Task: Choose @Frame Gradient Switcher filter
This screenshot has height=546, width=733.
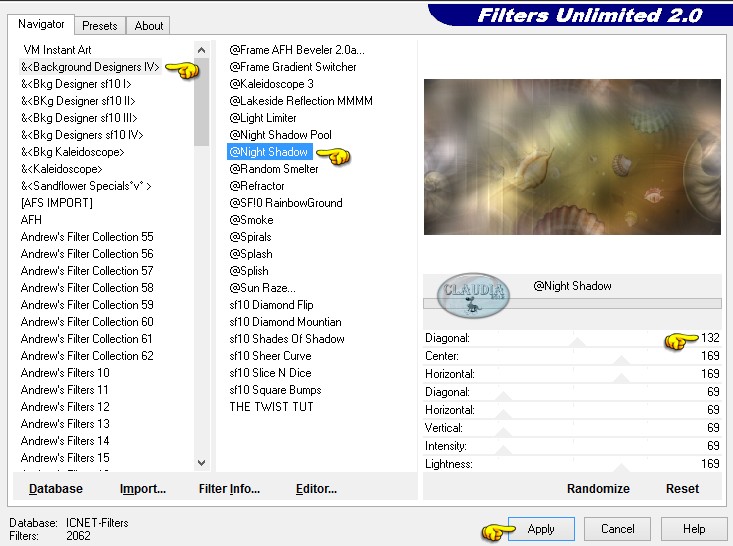Action: (x=293, y=67)
